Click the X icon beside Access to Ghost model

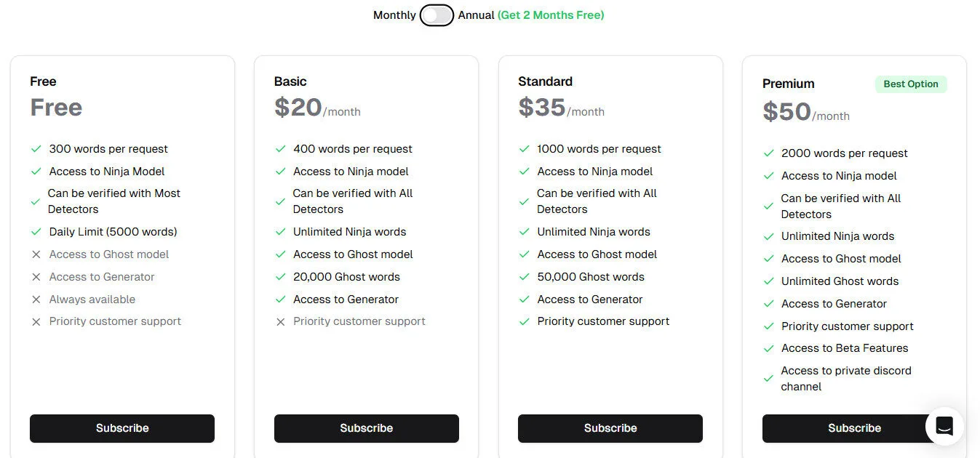point(36,254)
